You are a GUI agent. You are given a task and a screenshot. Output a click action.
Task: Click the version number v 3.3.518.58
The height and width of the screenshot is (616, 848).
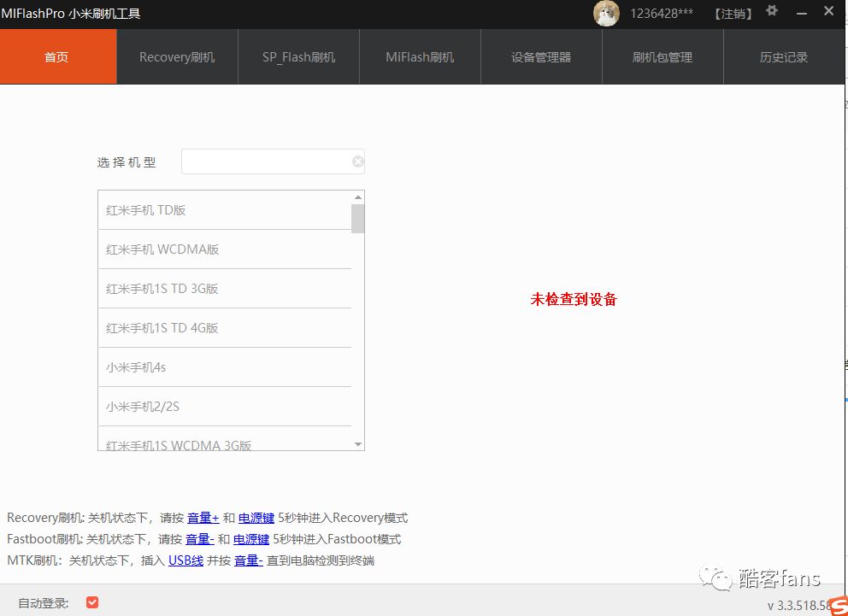[799, 605]
